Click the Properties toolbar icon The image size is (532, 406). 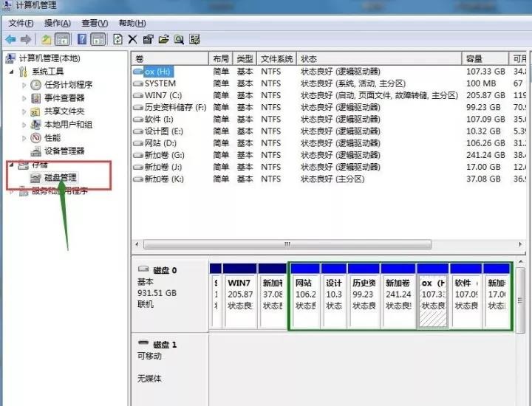[x=149, y=39]
